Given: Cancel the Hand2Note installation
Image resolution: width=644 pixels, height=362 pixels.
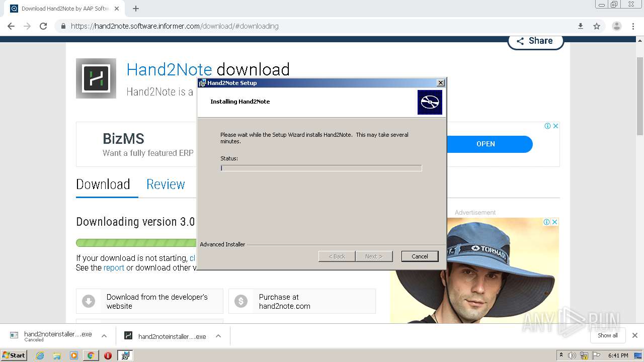Looking at the screenshot, I should (420, 256).
